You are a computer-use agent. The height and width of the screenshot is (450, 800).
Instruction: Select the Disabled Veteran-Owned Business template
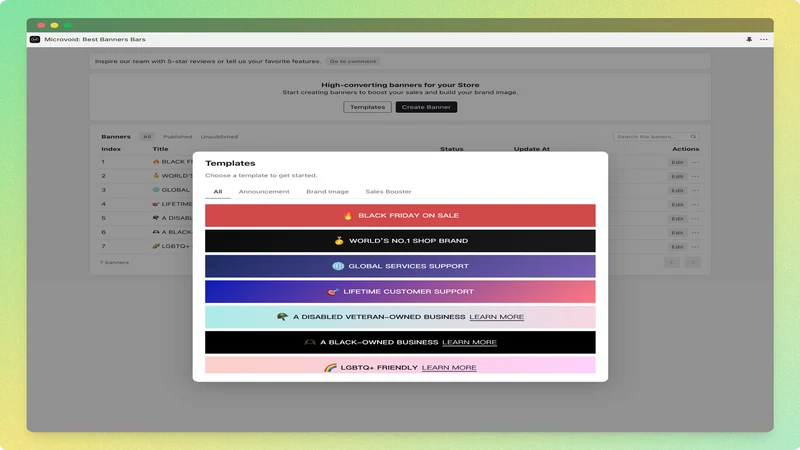click(x=400, y=317)
